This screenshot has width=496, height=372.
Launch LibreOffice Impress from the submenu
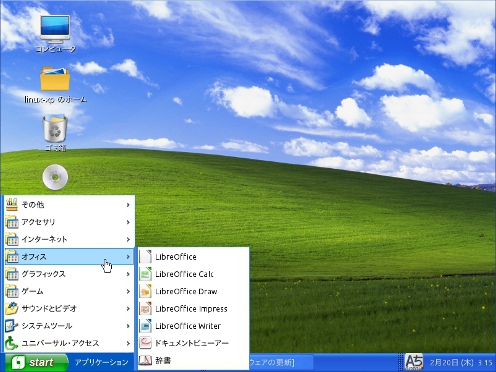tap(194, 309)
